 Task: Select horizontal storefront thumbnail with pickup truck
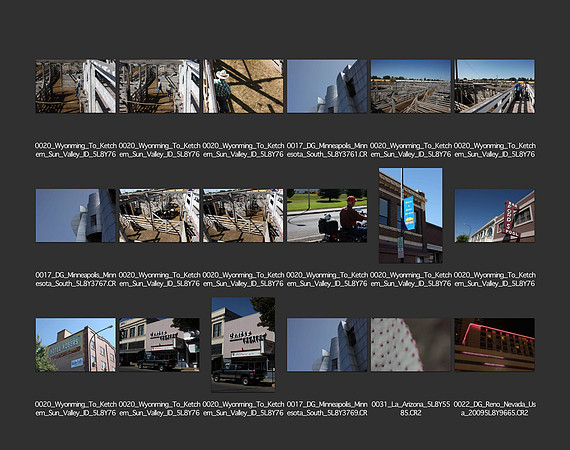click(x=159, y=345)
